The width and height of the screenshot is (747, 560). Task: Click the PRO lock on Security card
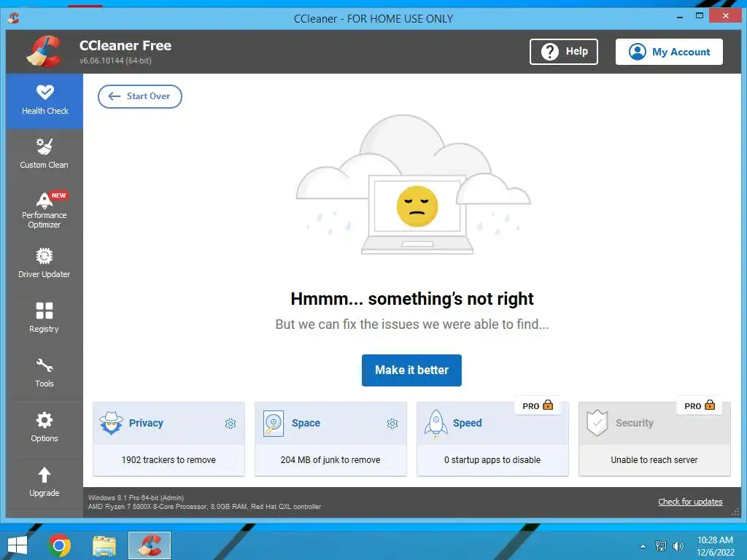(700, 405)
